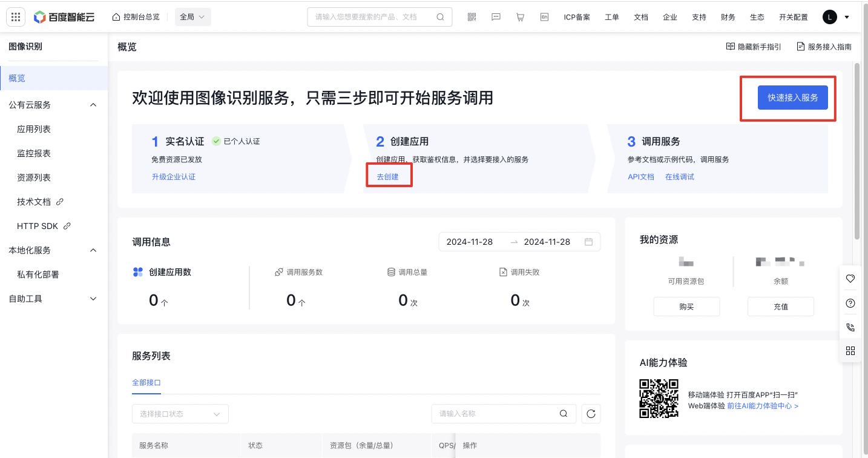Go to 控制台总览

136,17
